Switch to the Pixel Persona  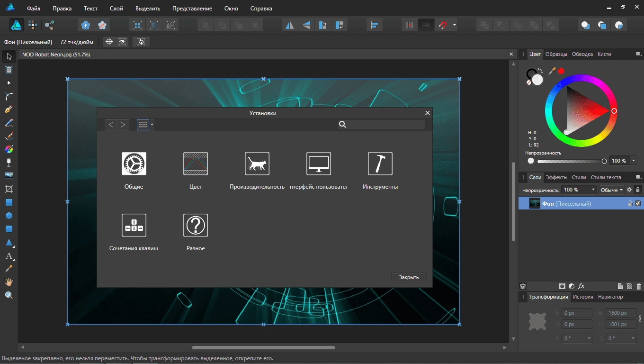(33, 25)
